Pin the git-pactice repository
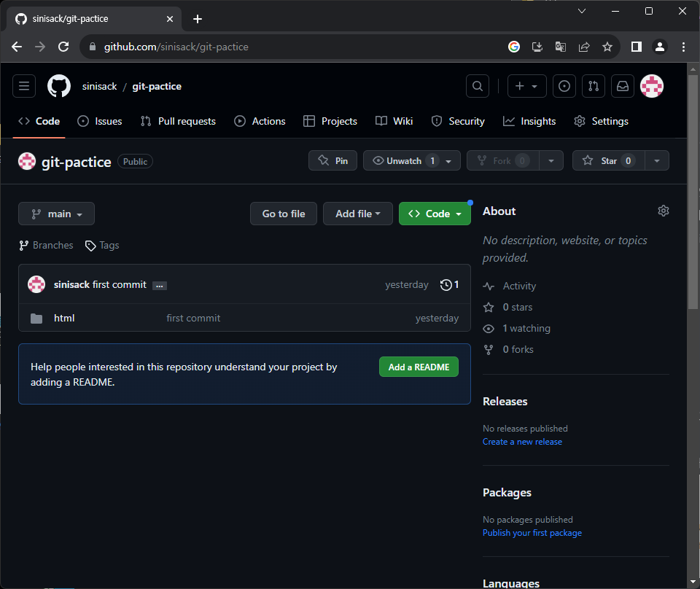 [332, 160]
